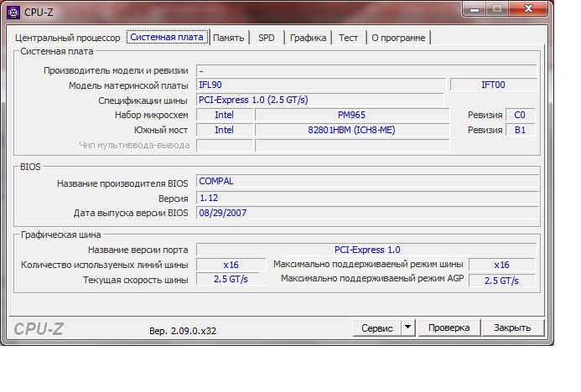The width and height of the screenshot is (581, 392).
Task: Click the Закрыть button
Action: (x=512, y=328)
